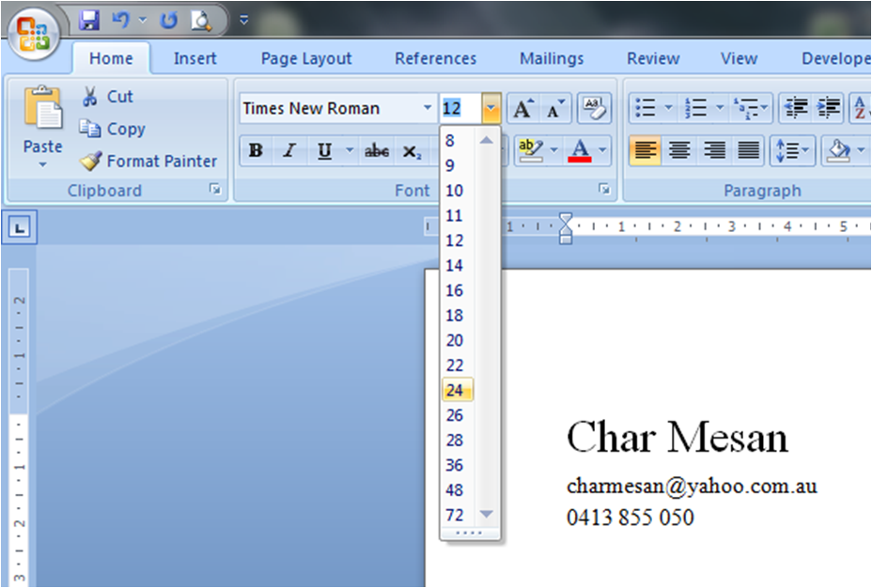
Task: Click the Times New Roman font name box
Action: [331, 108]
